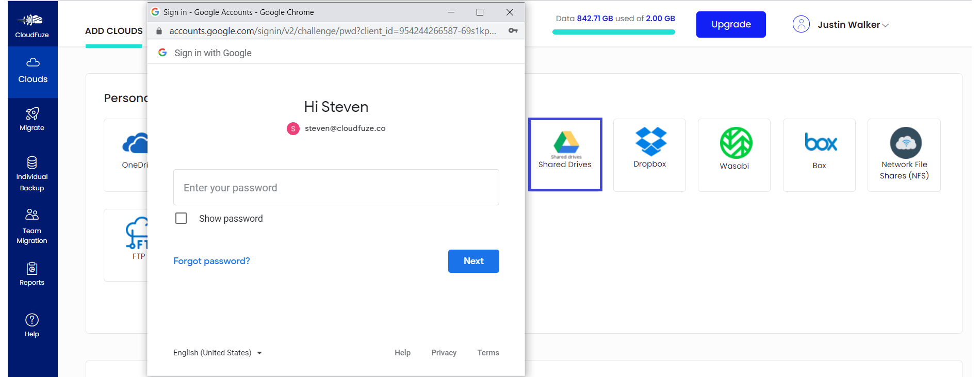Open the English (United States) language dropdown

tap(218, 353)
